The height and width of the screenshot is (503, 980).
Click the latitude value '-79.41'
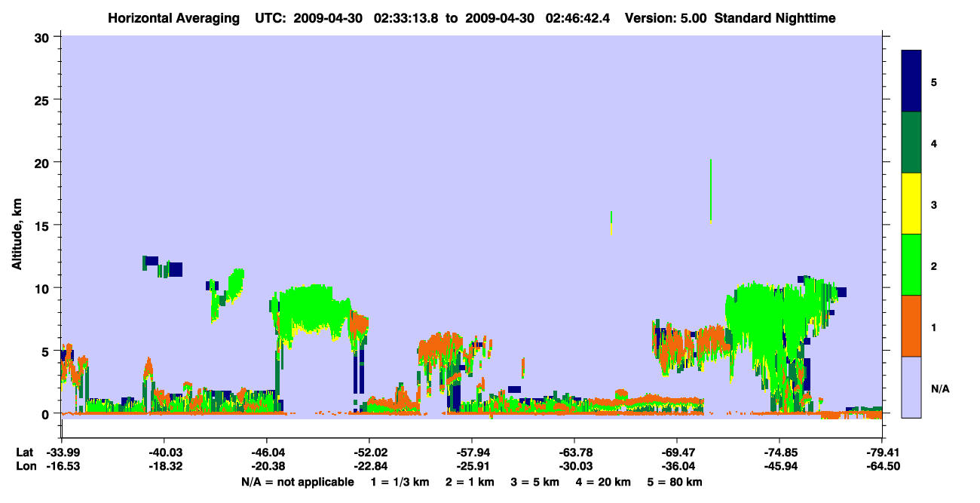[x=882, y=452]
